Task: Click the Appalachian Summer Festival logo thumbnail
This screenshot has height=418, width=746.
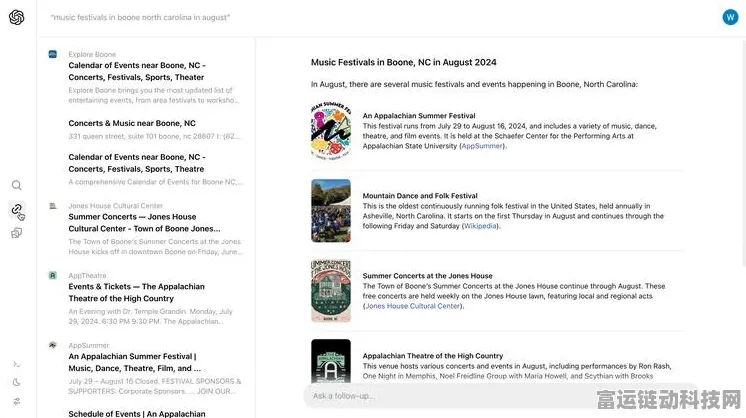Action: point(331,130)
